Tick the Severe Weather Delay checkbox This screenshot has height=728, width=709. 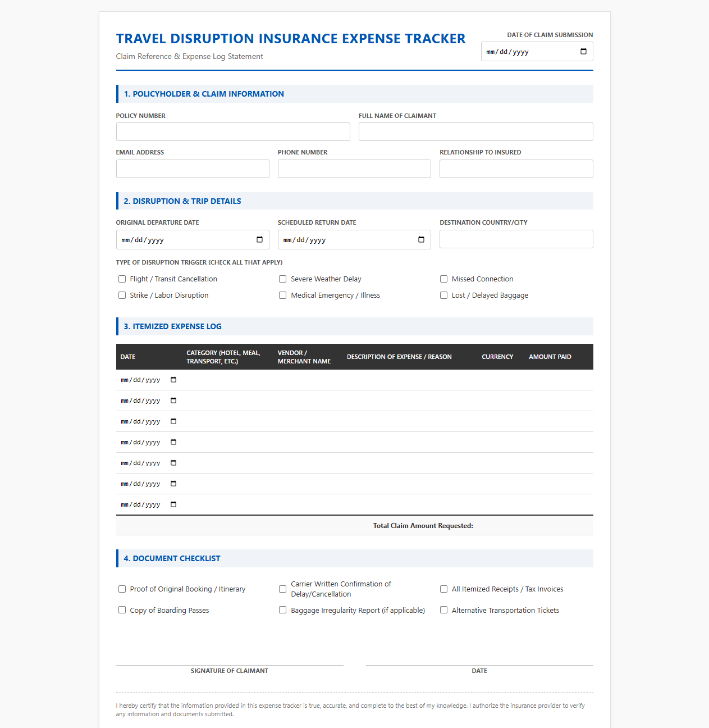(283, 279)
